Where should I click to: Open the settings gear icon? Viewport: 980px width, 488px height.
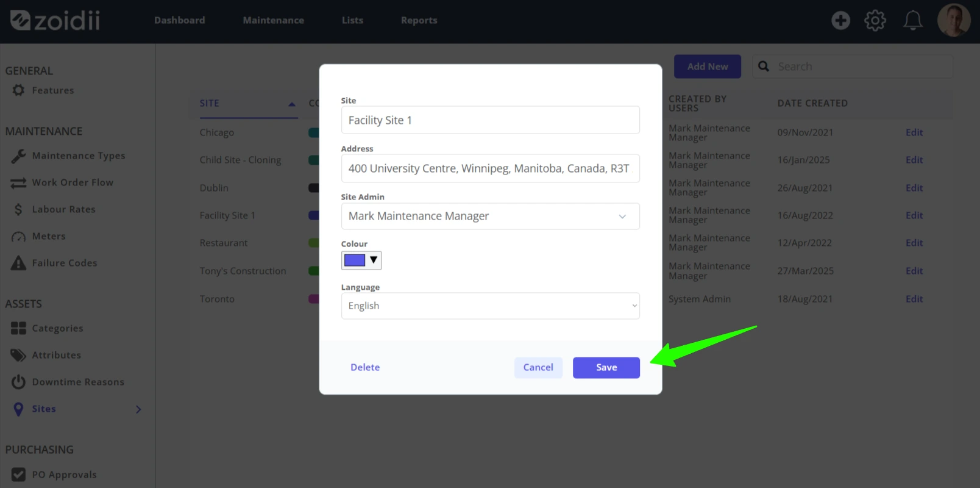tap(875, 20)
